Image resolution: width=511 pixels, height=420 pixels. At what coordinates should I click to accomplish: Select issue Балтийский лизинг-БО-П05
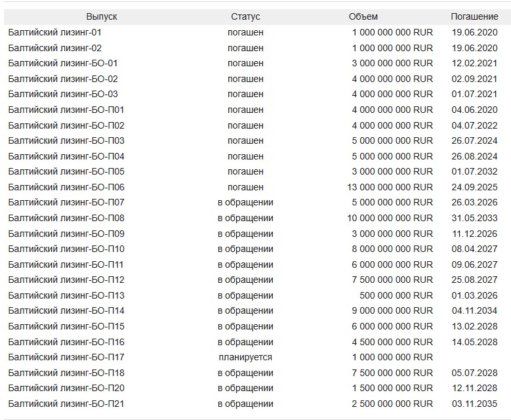click(66, 171)
